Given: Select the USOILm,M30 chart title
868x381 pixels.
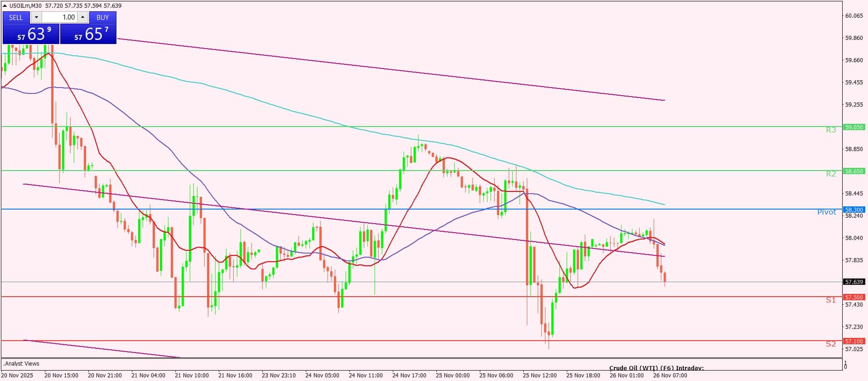Looking at the screenshot, I should pos(26,5).
